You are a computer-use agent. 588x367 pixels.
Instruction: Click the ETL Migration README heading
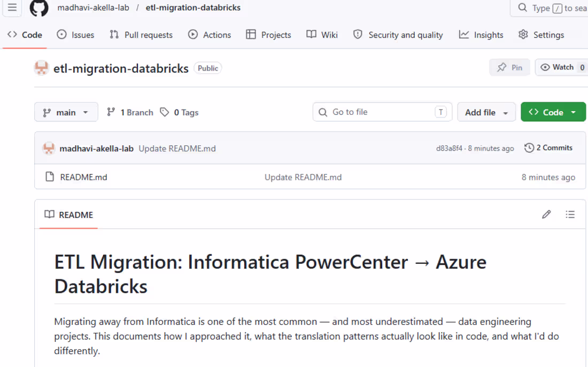270,274
